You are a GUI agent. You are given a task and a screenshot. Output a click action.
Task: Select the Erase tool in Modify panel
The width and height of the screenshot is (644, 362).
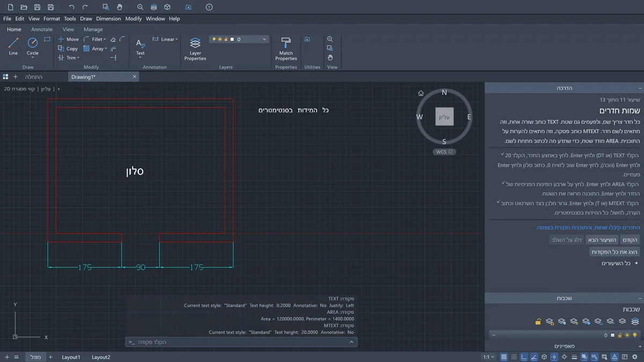tap(113, 40)
